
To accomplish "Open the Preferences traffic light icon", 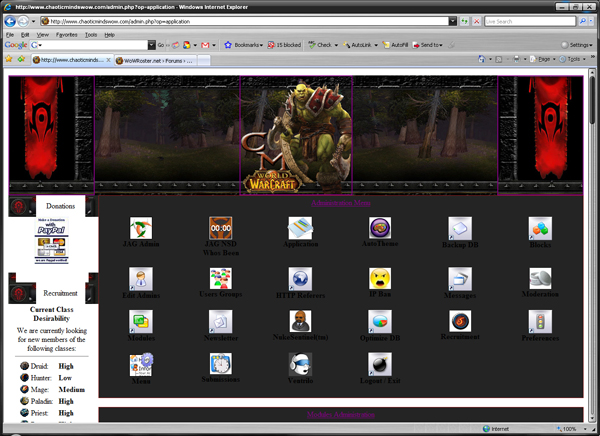I will (540, 322).
